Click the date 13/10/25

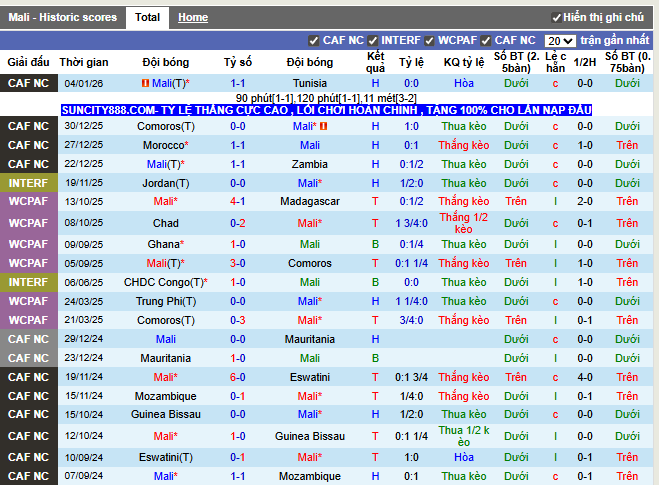click(84, 202)
